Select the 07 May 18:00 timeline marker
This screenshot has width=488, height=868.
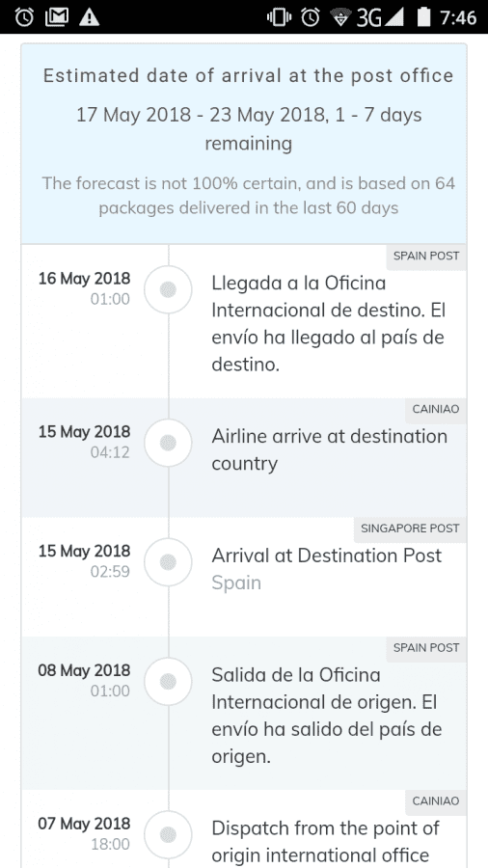168,835
